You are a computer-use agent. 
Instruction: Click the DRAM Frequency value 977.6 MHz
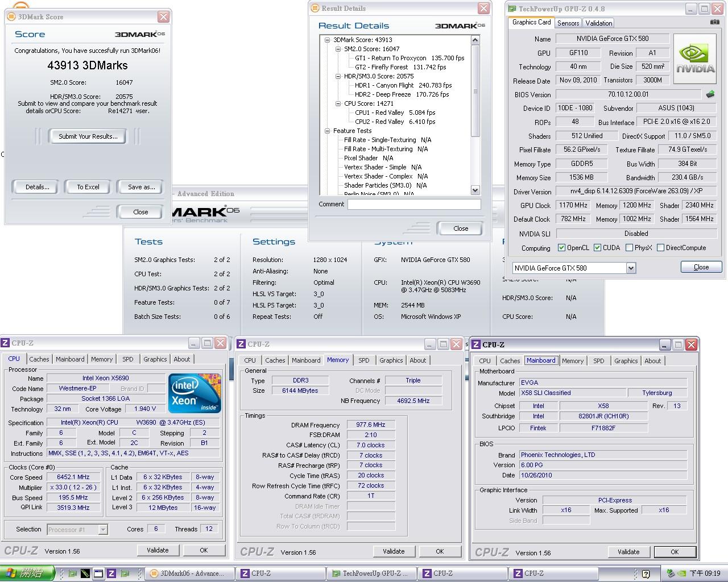[371, 425]
